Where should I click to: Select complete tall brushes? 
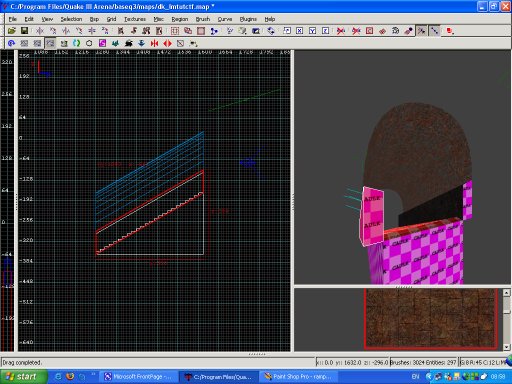[120, 31]
